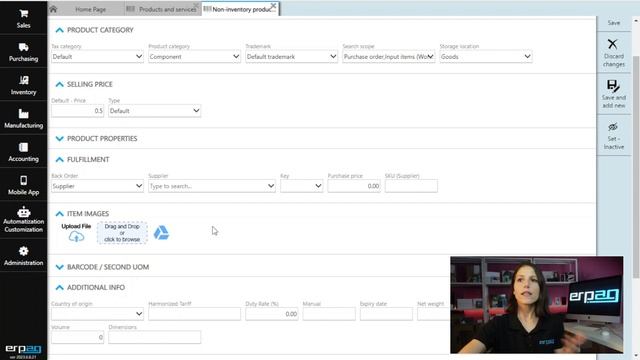The height and width of the screenshot is (360, 640).
Task: Open the Administration settings
Action: click(x=23, y=256)
